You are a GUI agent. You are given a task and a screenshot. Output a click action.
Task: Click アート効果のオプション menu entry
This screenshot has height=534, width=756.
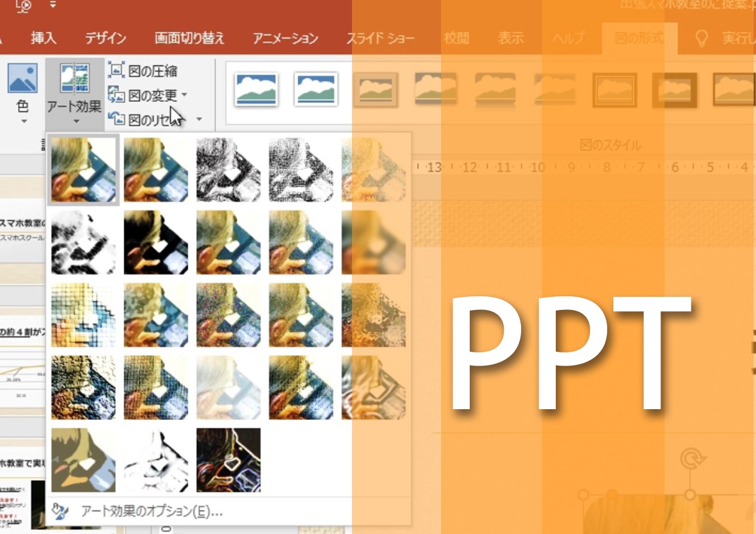(x=152, y=511)
